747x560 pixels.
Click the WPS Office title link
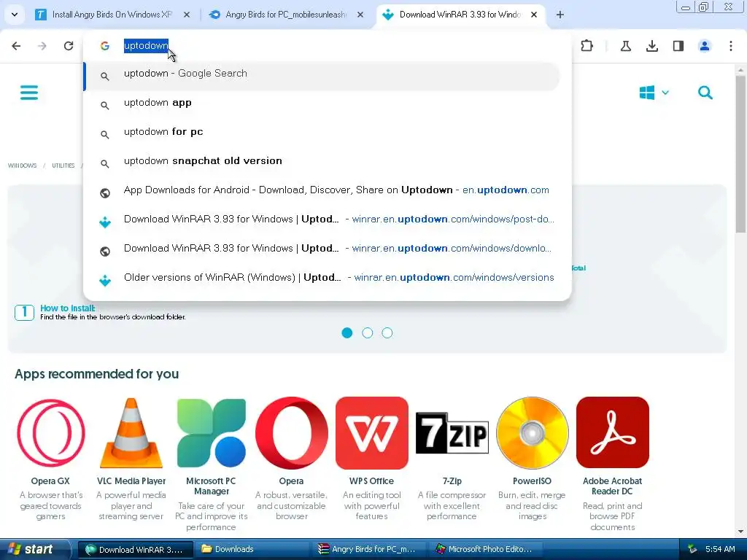point(371,481)
